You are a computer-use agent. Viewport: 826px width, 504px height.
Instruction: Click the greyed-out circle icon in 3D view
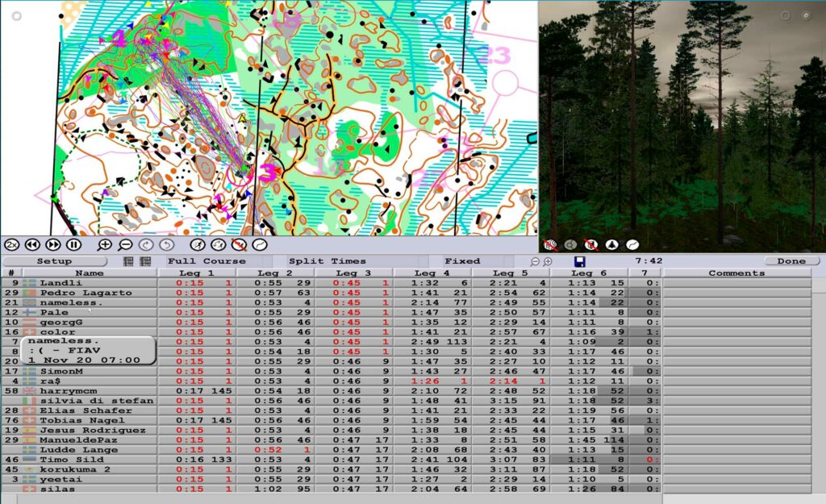pyautogui.click(x=570, y=245)
